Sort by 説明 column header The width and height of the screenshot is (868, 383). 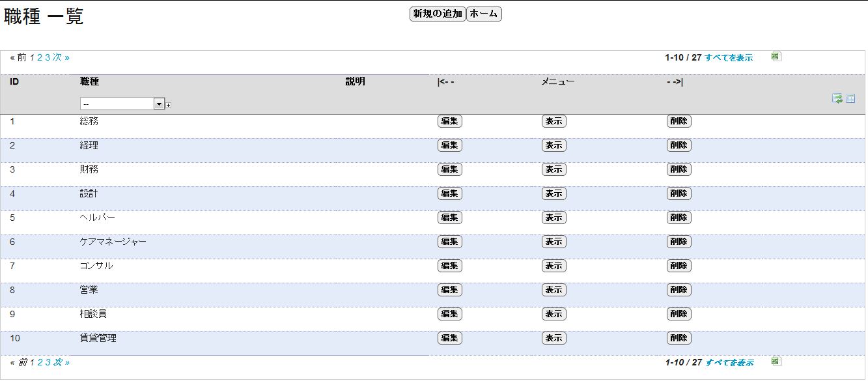click(x=356, y=81)
